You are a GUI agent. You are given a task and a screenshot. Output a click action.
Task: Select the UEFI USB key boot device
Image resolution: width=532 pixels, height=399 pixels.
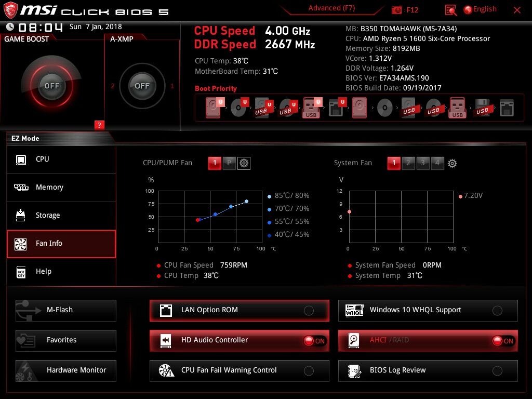pos(312,108)
